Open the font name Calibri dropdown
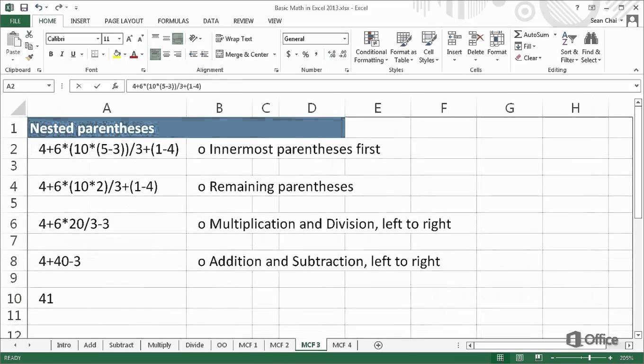This screenshot has width=644, height=364. [98, 39]
